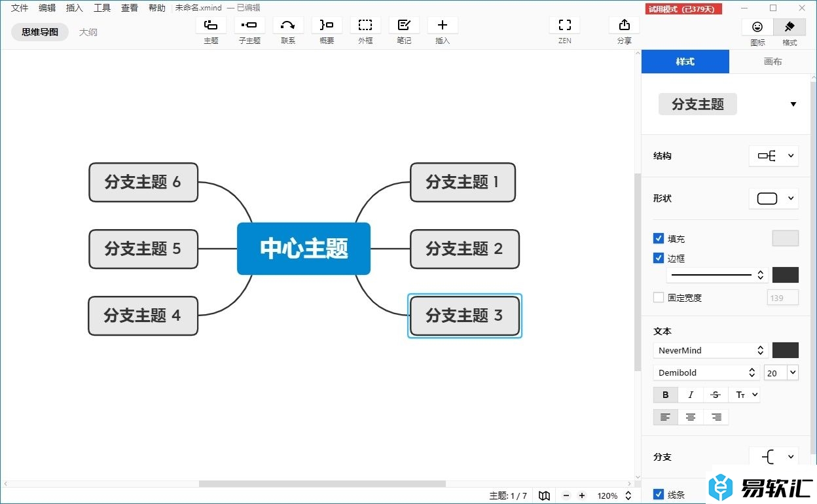This screenshot has width=817, height=504.
Task: Open the Structure (结构) dropdown
Action: (x=774, y=156)
